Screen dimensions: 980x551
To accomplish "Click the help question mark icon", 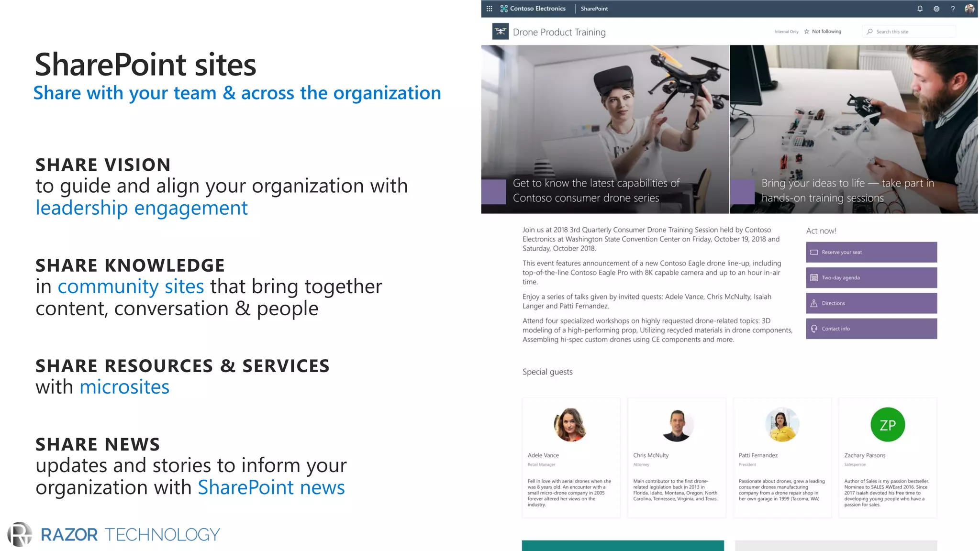I will (953, 9).
